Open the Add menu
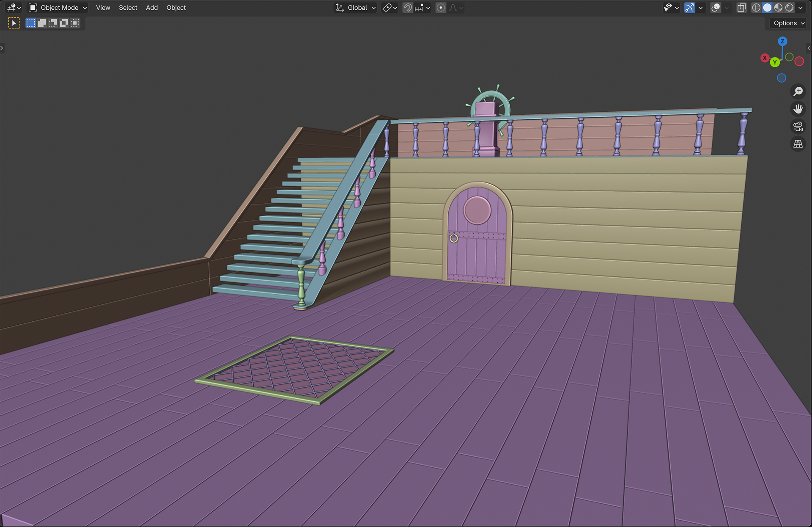The height and width of the screenshot is (527, 812). click(151, 8)
